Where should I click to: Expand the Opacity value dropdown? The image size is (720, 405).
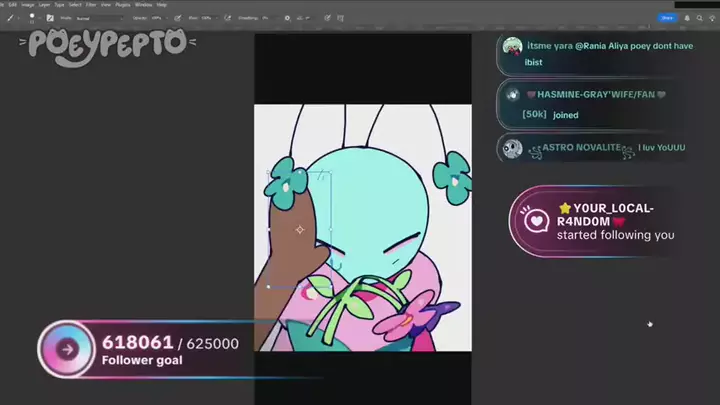[x=160, y=17]
